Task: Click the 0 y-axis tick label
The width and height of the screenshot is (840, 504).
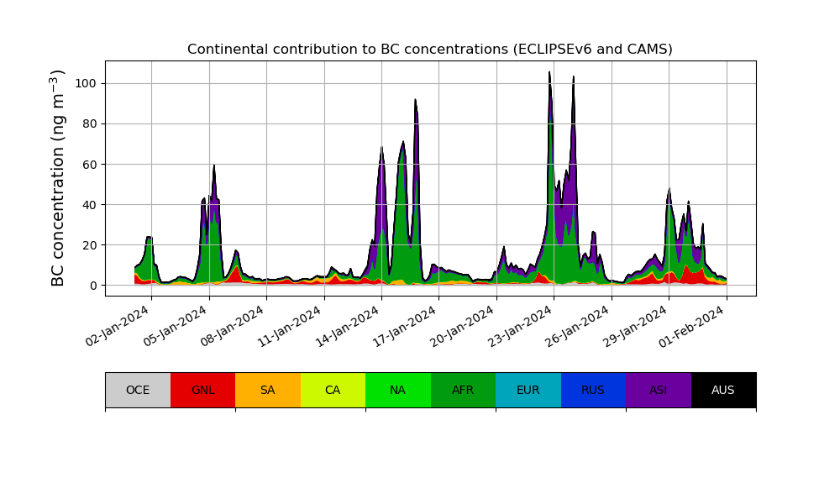Action: pos(94,286)
